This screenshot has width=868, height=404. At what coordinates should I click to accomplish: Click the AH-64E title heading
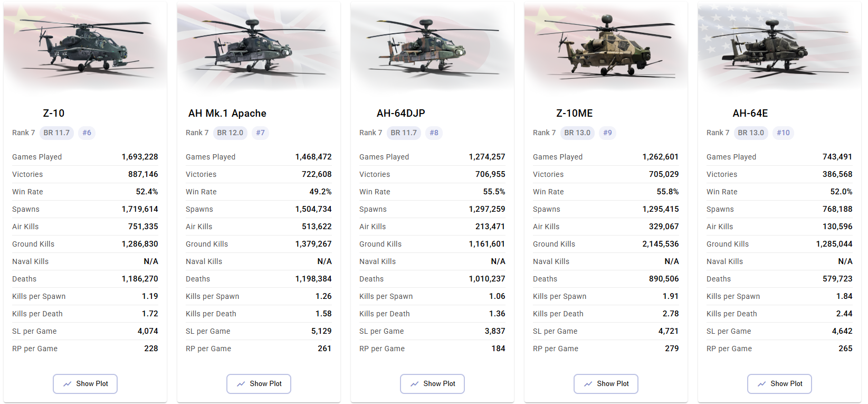tap(750, 114)
